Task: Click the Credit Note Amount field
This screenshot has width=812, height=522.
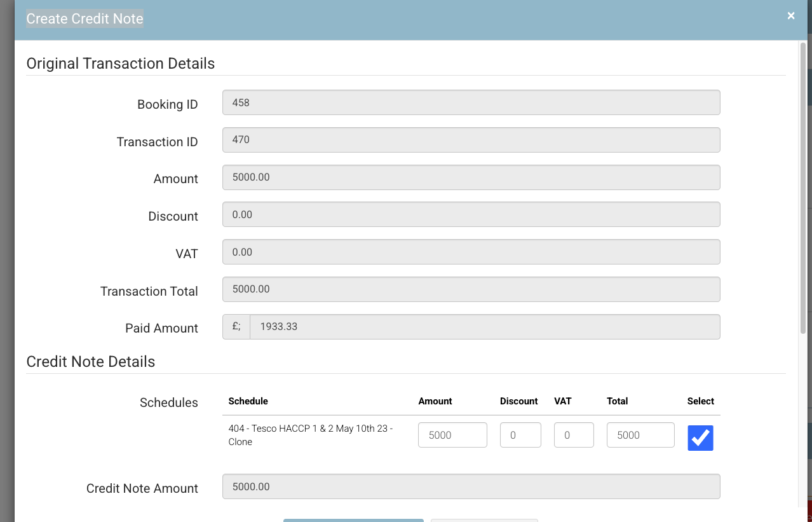Action: (x=471, y=486)
